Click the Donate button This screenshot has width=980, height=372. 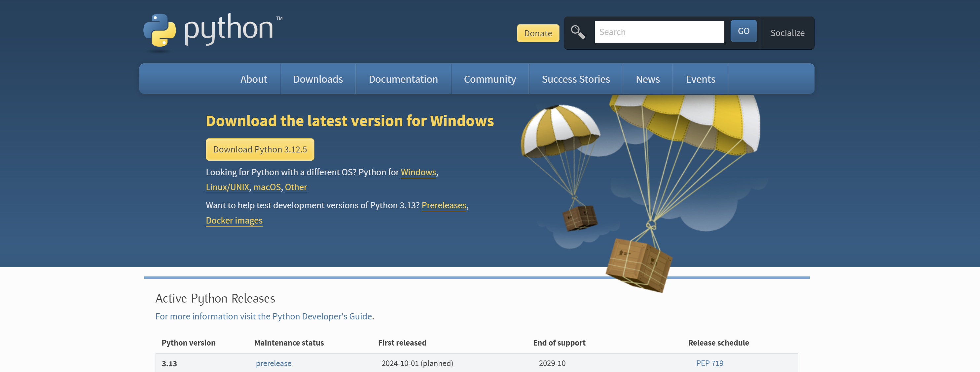pyautogui.click(x=537, y=33)
